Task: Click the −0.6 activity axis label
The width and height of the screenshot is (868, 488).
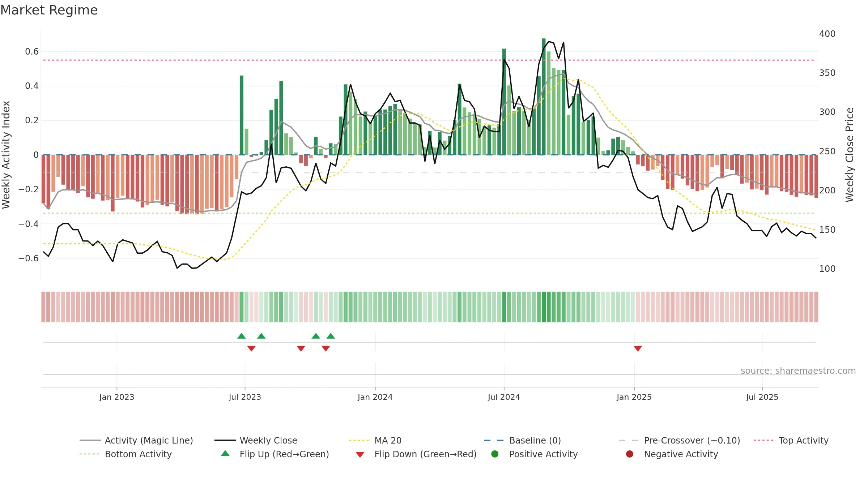Action: click(29, 258)
